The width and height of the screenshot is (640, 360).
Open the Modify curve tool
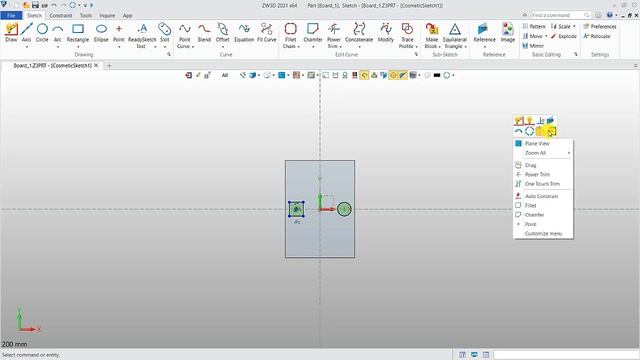pos(385,33)
